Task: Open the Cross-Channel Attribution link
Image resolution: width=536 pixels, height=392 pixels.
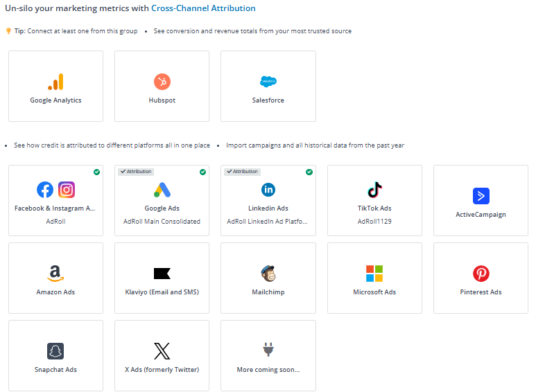Action: (203, 8)
